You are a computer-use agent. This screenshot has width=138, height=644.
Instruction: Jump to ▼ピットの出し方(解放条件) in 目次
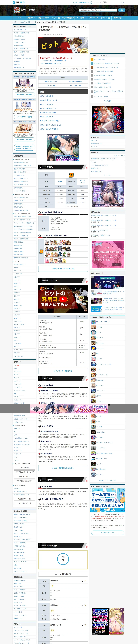coord(49,129)
